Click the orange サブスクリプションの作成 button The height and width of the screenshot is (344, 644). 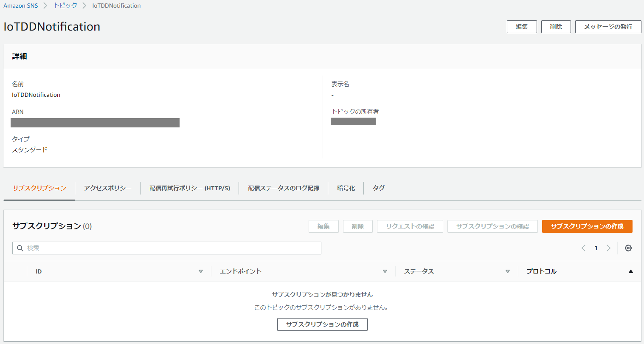[587, 226]
